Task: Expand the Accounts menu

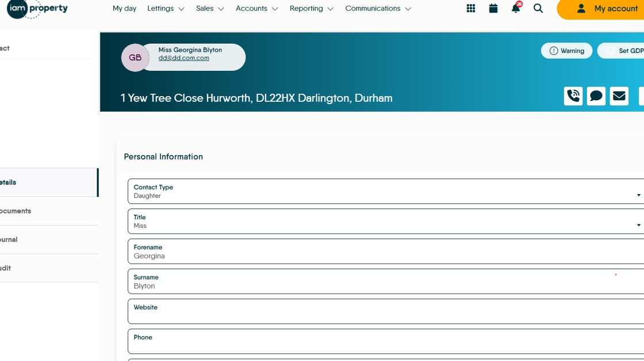Action: pos(256,8)
